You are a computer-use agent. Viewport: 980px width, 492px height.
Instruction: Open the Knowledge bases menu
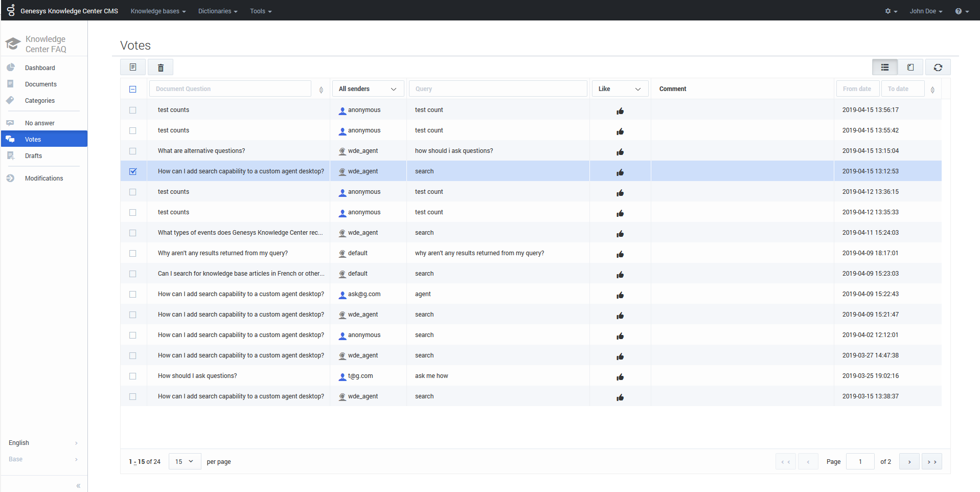coord(158,11)
